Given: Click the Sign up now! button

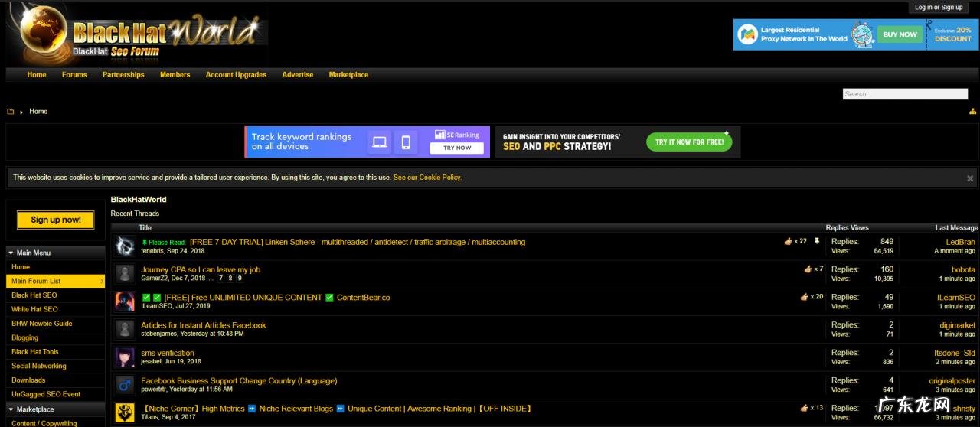Looking at the screenshot, I should [55, 220].
